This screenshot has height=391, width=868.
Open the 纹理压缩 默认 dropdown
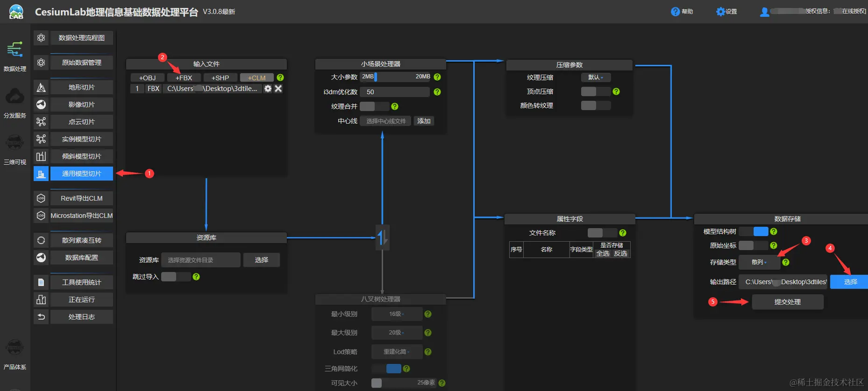coord(596,77)
